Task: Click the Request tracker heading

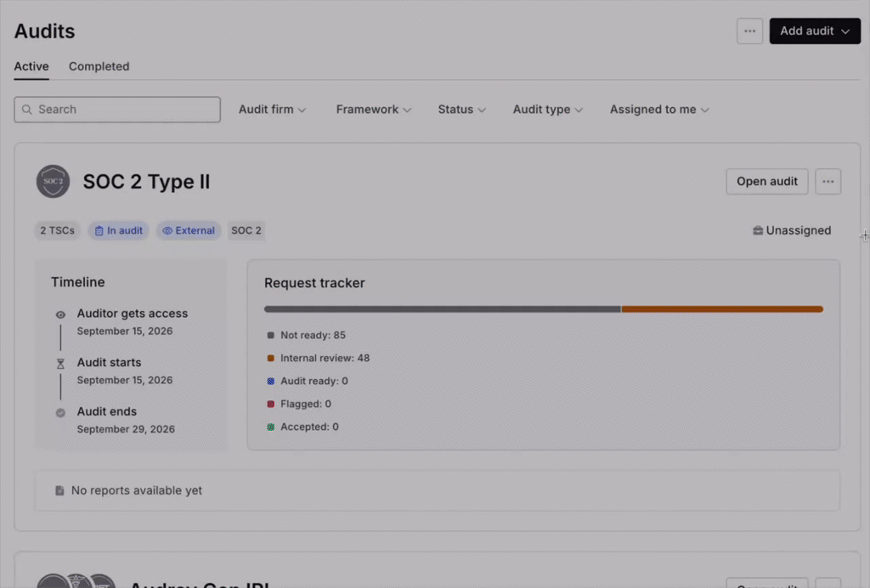Action: (x=314, y=283)
